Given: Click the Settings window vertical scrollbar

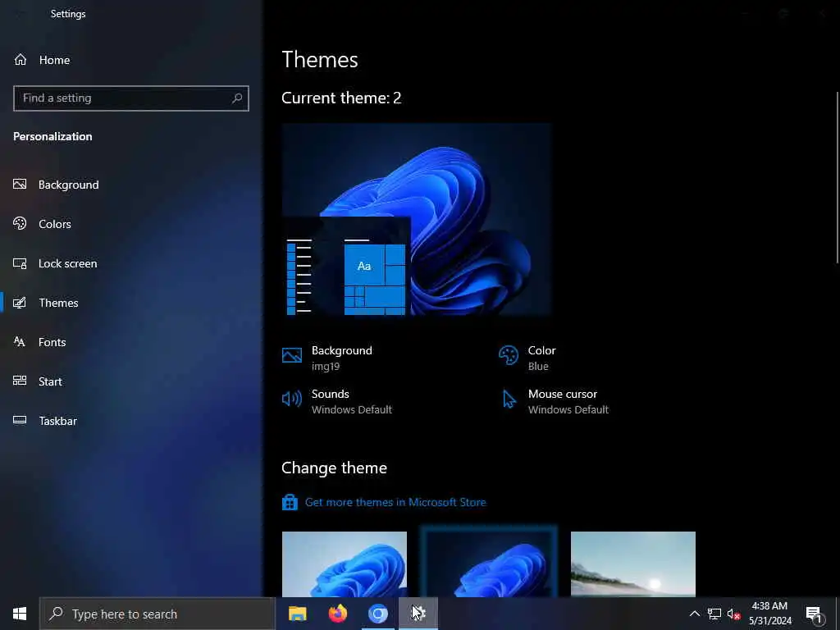Looking at the screenshot, I should [838, 177].
